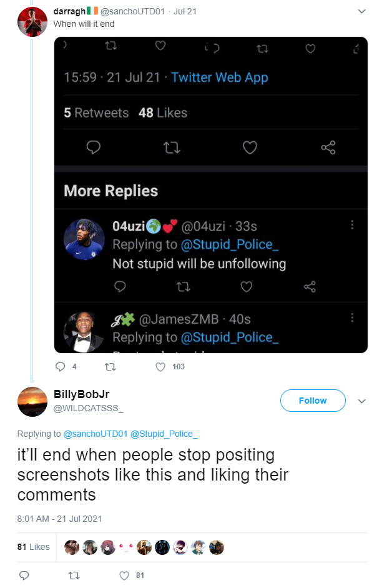This screenshot has width=382, height=588.
Task: Like BillyBobJr's tweet with 81 likes
Action: [124, 576]
